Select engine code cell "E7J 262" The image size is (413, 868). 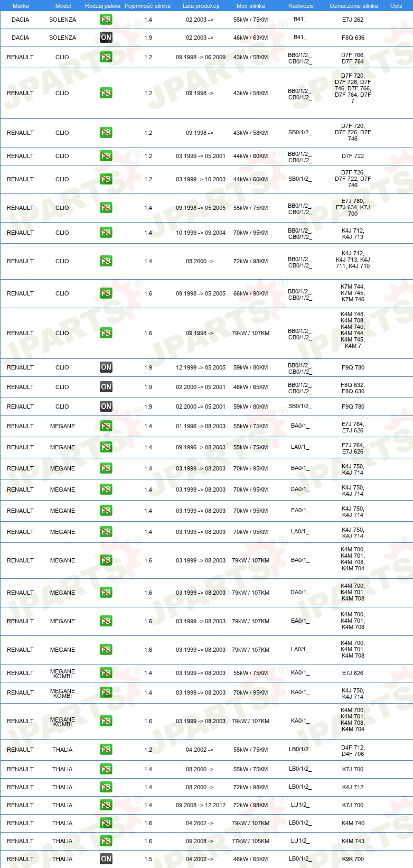click(x=353, y=20)
